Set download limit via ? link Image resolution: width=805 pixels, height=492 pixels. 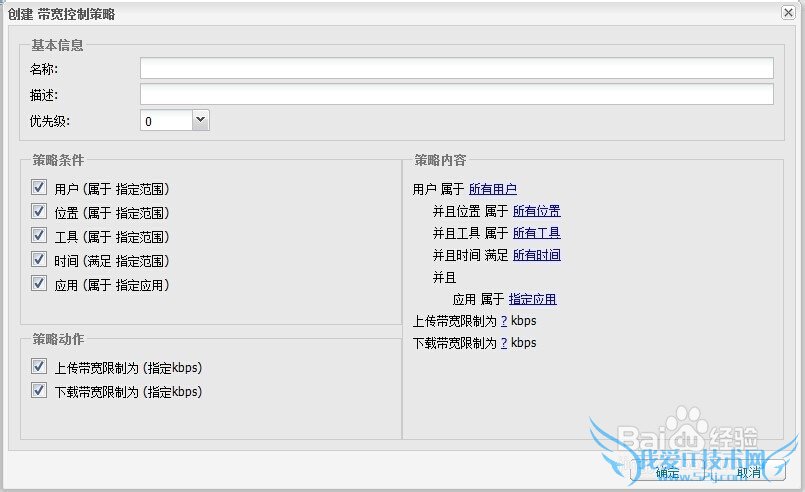(x=504, y=343)
